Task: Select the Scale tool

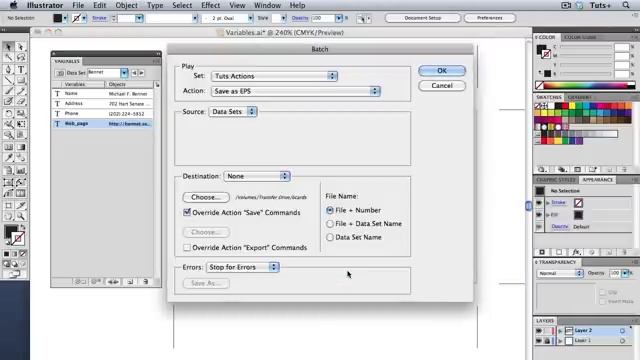Action: click(21, 113)
